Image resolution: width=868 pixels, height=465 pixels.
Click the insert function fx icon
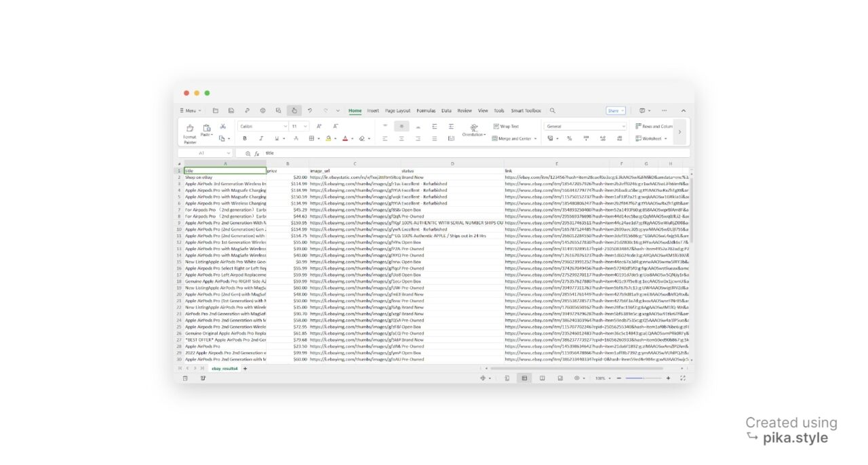[x=257, y=153]
